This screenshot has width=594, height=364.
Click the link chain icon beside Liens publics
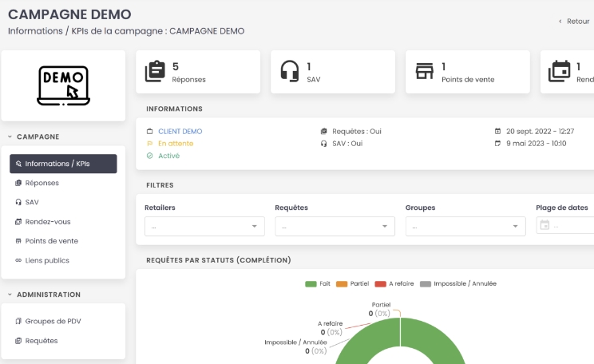pos(18,260)
